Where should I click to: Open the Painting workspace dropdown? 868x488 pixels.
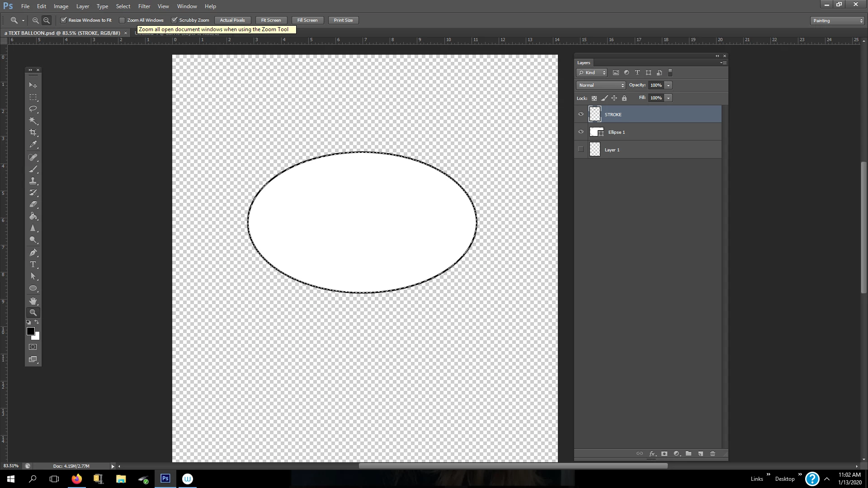(837, 21)
